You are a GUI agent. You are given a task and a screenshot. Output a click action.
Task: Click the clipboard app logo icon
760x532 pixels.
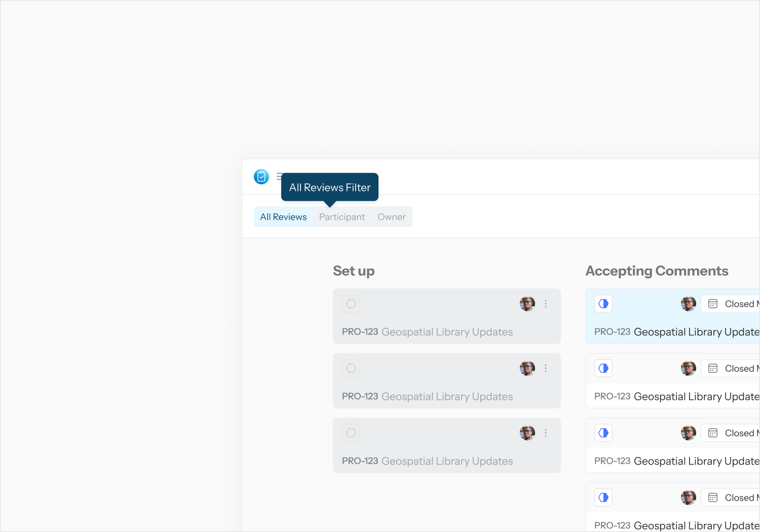click(x=261, y=177)
